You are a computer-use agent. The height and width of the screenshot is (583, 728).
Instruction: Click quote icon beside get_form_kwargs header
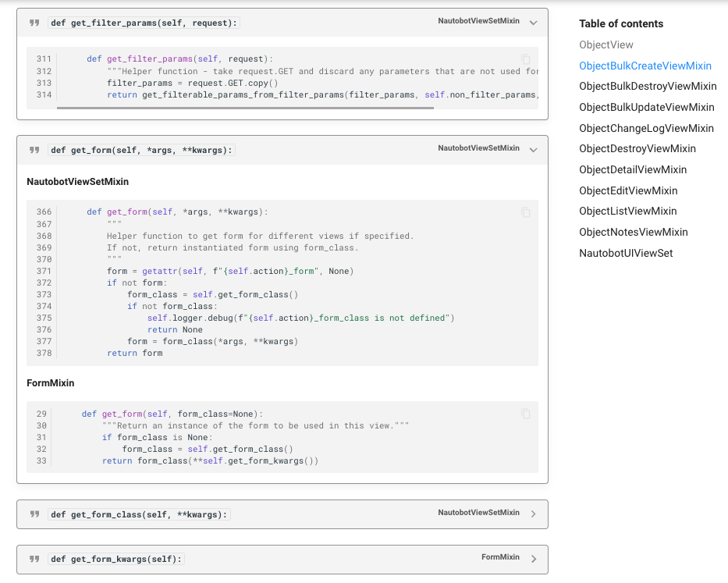34,559
